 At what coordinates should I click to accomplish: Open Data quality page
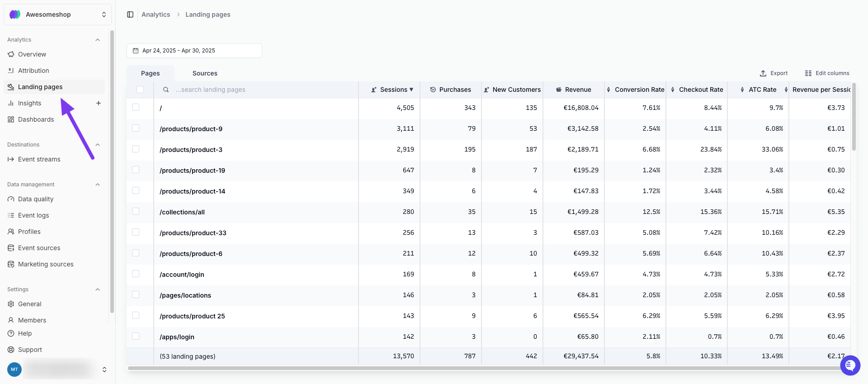click(54, 199)
